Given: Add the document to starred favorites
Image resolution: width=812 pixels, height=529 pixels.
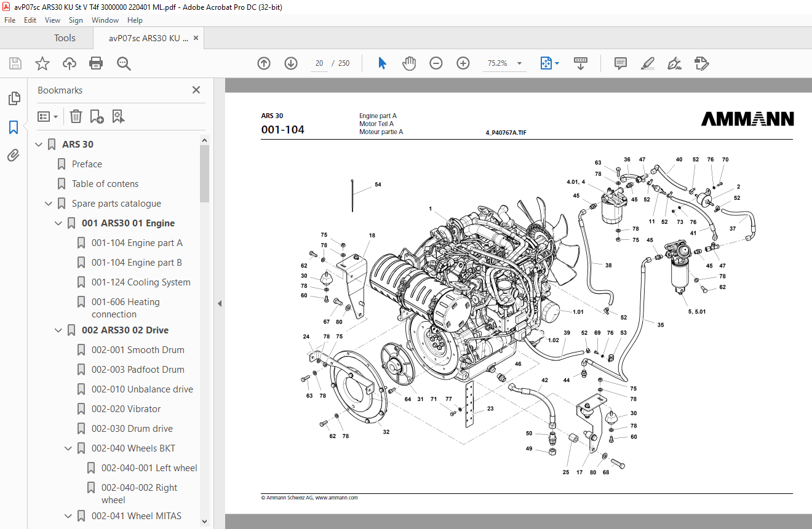Looking at the screenshot, I should coord(42,63).
